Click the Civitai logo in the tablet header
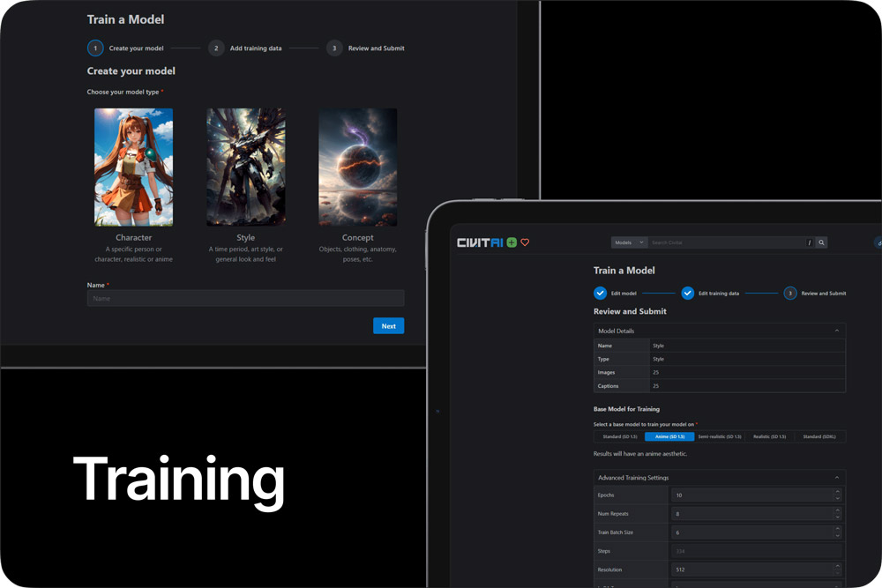 point(480,242)
